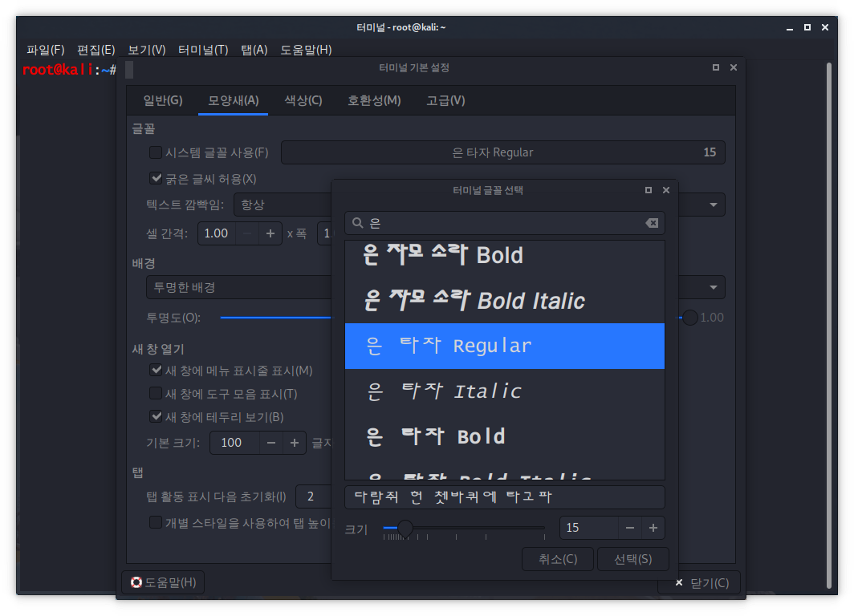Select font 은 자모 소라 Bold
This screenshot has width=854, height=616.
pos(504,255)
